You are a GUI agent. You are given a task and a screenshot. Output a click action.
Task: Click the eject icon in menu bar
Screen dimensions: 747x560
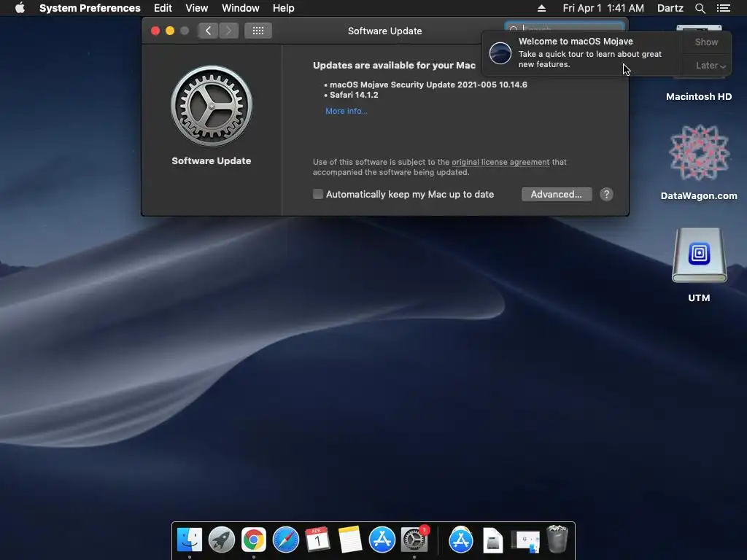pyautogui.click(x=541, y=8)
